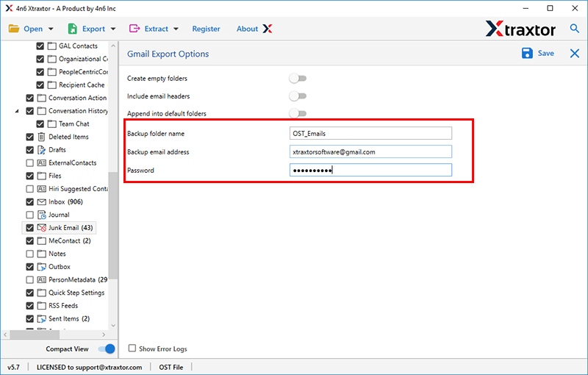Uncheck the Inbox (906) checkbox
This screenshot has height=375, width=588.
click(x=29, y=201)
